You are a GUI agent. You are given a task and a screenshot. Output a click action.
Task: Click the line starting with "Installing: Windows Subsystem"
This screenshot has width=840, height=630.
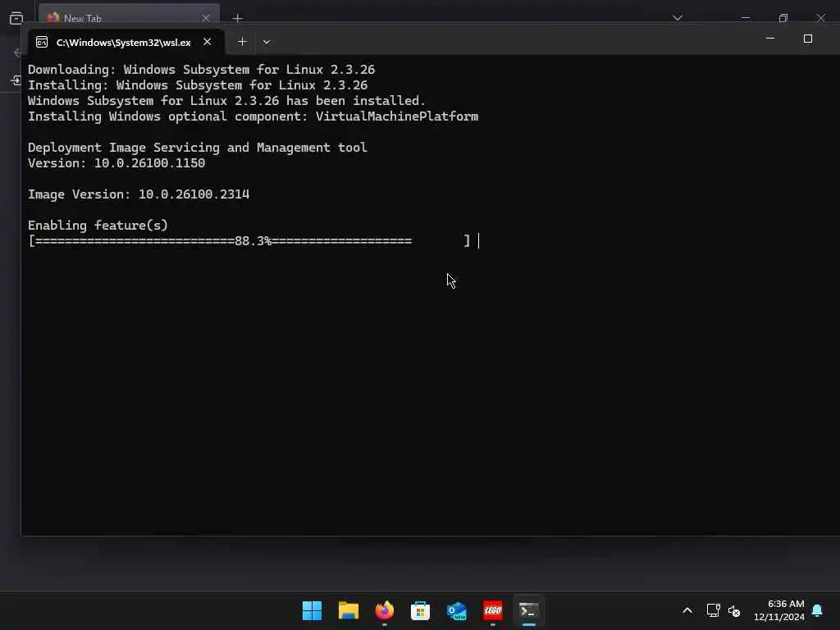point(198,85)
